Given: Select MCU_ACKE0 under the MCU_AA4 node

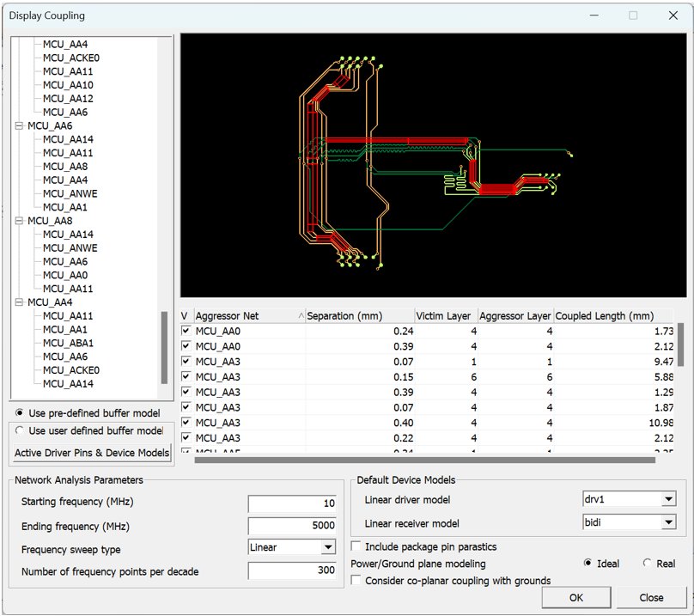Looking at the screenshot, I should tap(71, 370).
